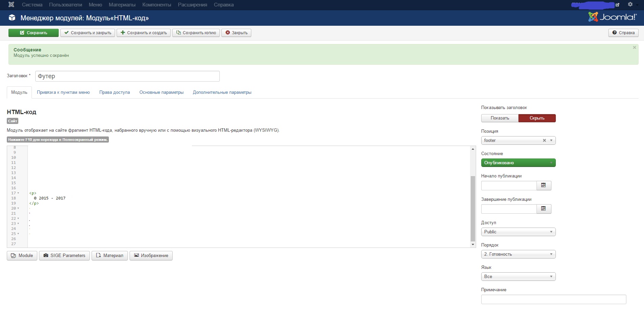This screenshot has width=644, height=319.
Task: Click the code line "© 2015 - 2017"
Action: tap(50, 198)
